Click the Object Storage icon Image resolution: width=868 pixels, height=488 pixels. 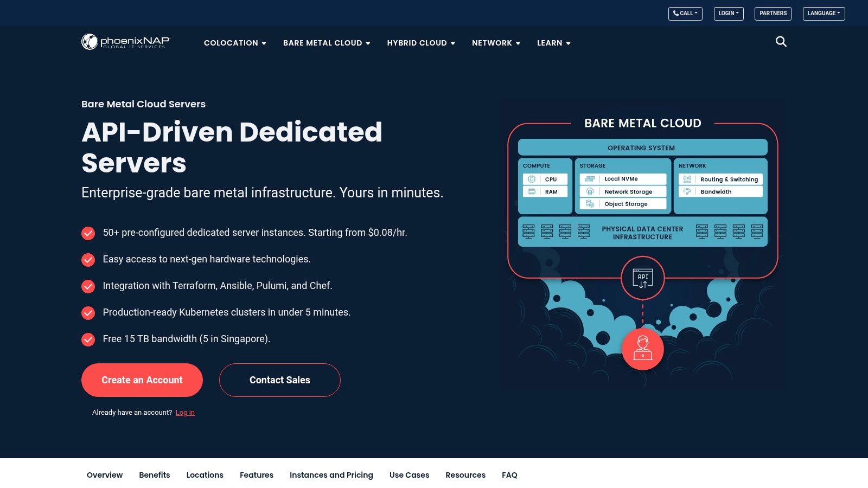coord(590,204)
